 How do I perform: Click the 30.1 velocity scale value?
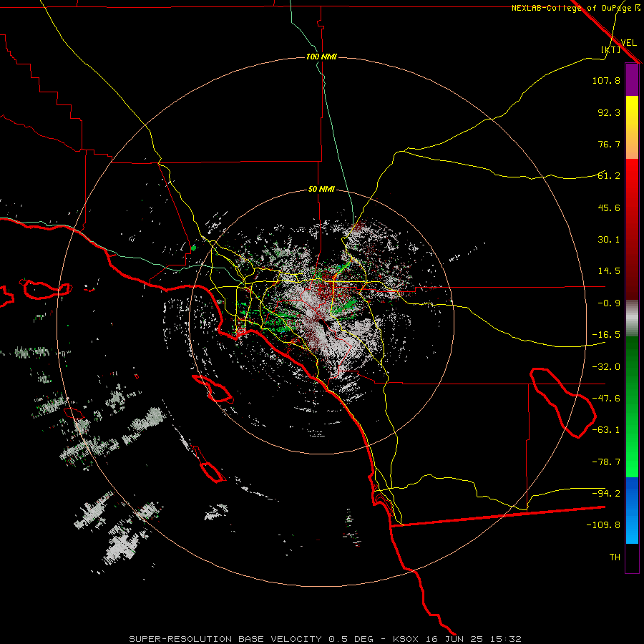tap(609, 240)
